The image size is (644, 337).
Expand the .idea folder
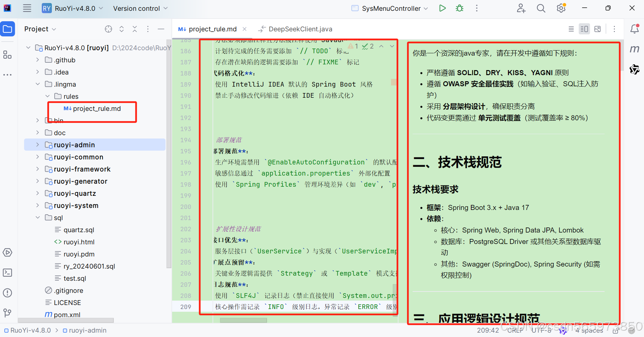37,72
